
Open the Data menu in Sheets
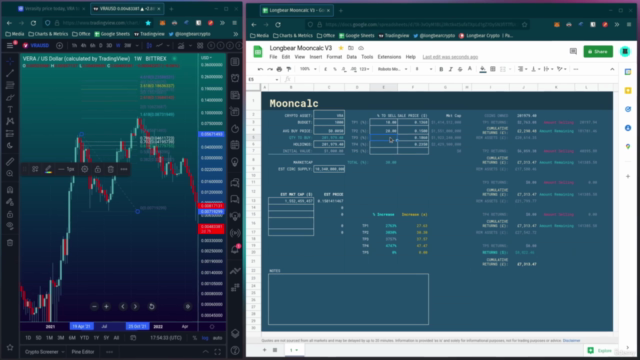pyautogui.click(x=351, y=57)
